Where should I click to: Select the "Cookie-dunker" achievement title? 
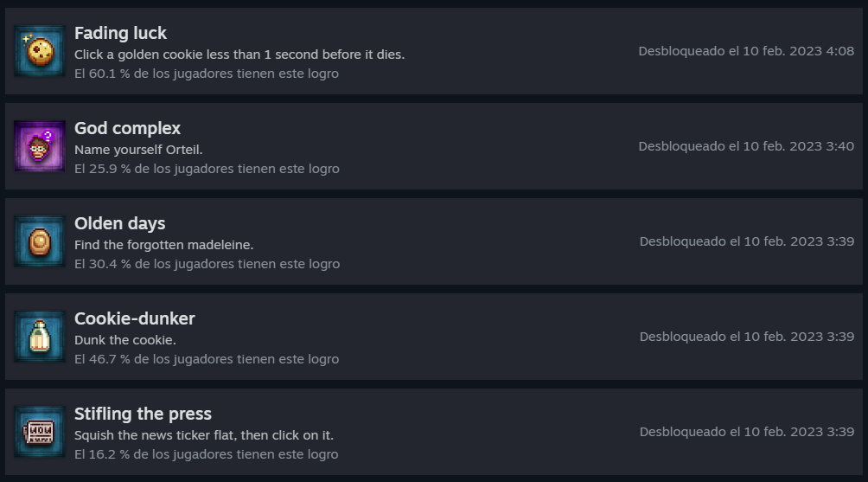coord(134,318)
